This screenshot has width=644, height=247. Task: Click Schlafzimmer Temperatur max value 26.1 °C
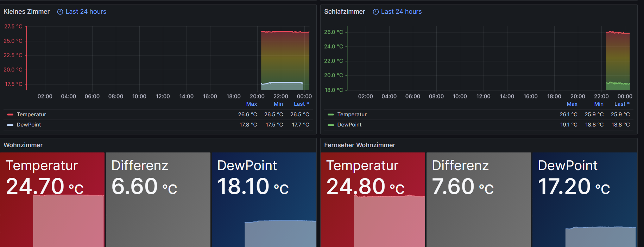click(569, 115)
